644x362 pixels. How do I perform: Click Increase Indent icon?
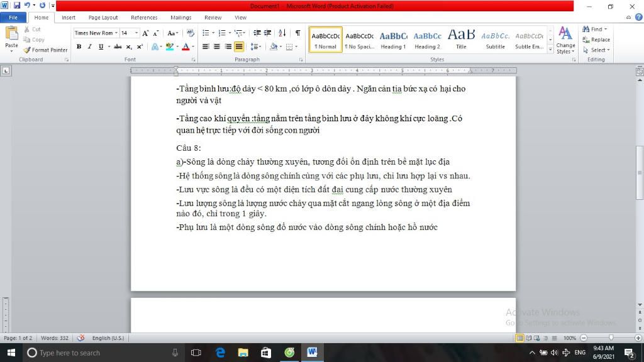[x=268, y=33]
